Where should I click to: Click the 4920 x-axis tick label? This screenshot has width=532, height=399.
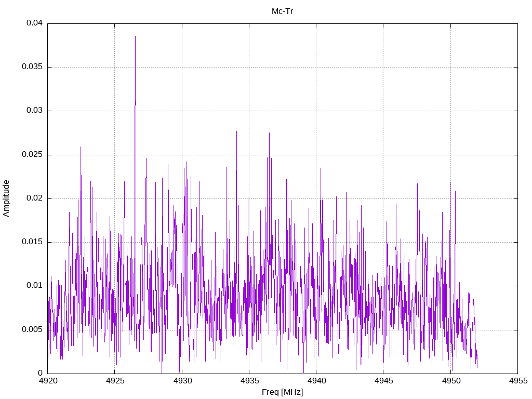pos(47,381)
